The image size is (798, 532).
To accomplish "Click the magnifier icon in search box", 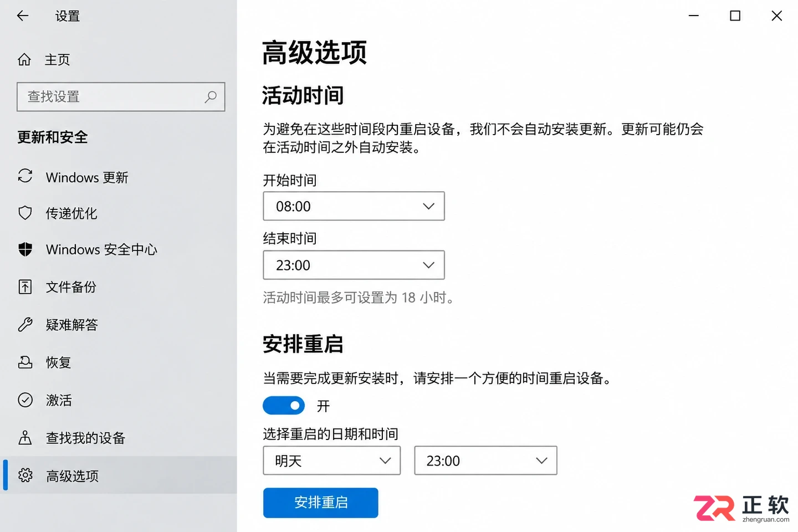I will 211,97.
